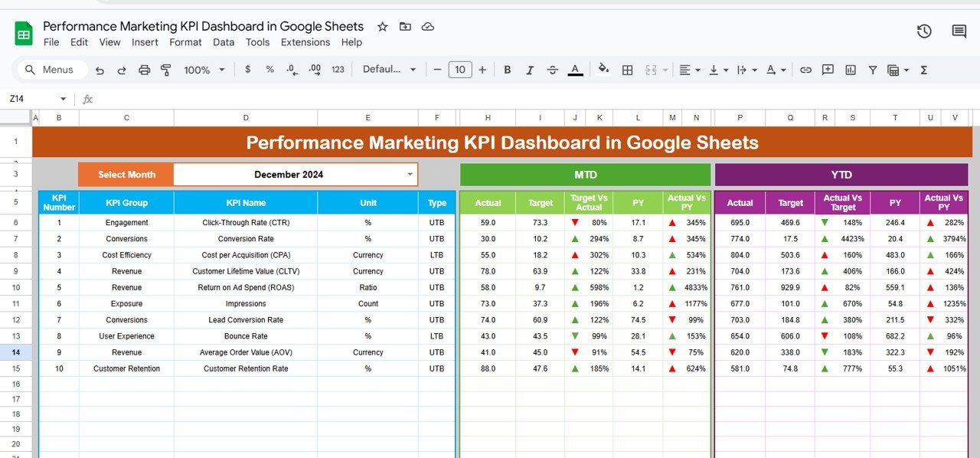Decrease font size with minus button

click(x=437, y=70)
